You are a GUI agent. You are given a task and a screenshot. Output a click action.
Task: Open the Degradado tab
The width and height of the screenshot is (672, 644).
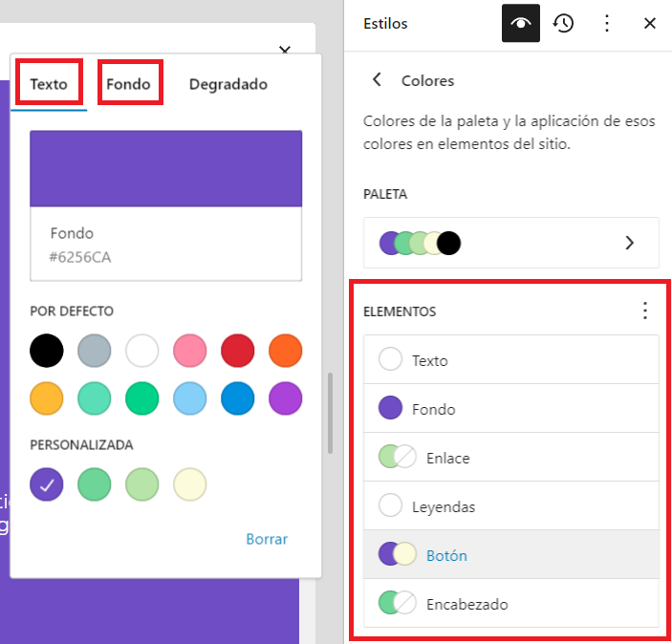[x=228, y=84]
